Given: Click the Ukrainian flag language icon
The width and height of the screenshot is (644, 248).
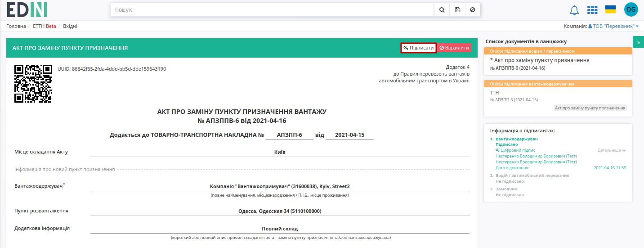Looking at the screenshot, I should click(610, 9).
